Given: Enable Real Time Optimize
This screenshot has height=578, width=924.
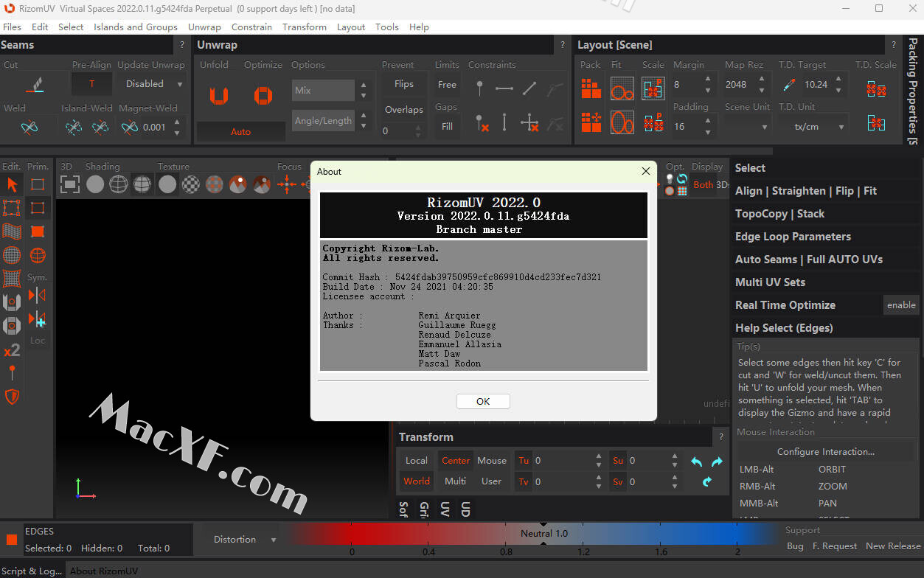Looking at the screenshot, I should 900,304.
